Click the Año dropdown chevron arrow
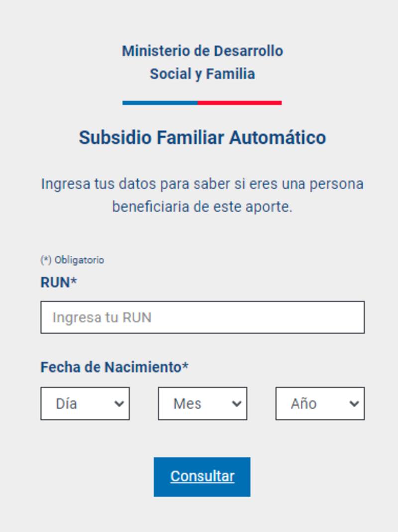398x532 pixels. [355, 404]
